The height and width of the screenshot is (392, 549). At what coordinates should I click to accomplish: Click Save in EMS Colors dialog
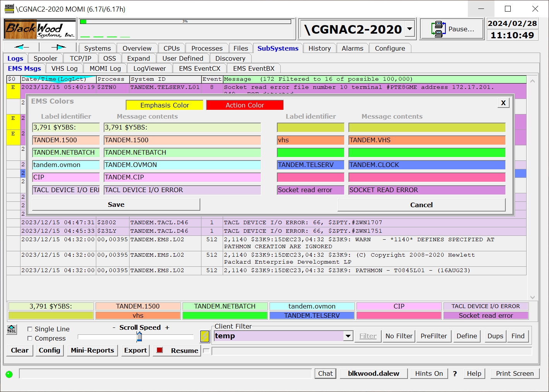[116, 205]
